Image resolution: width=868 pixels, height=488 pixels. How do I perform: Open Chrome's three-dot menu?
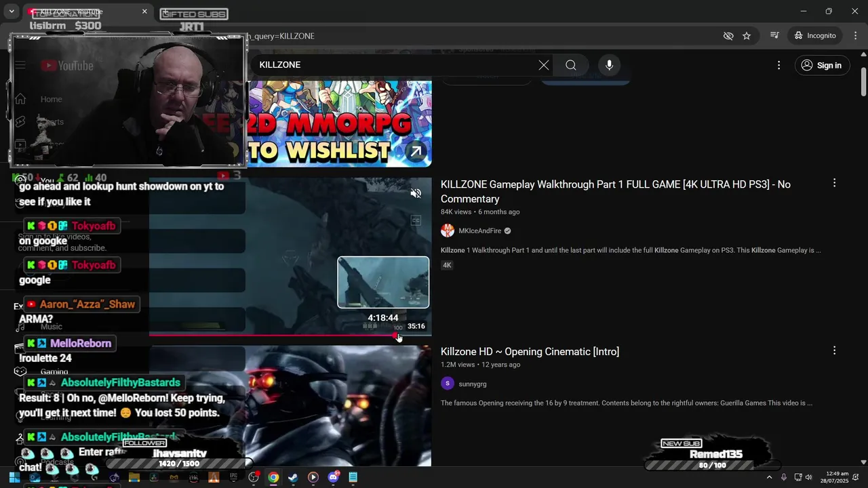854,36
